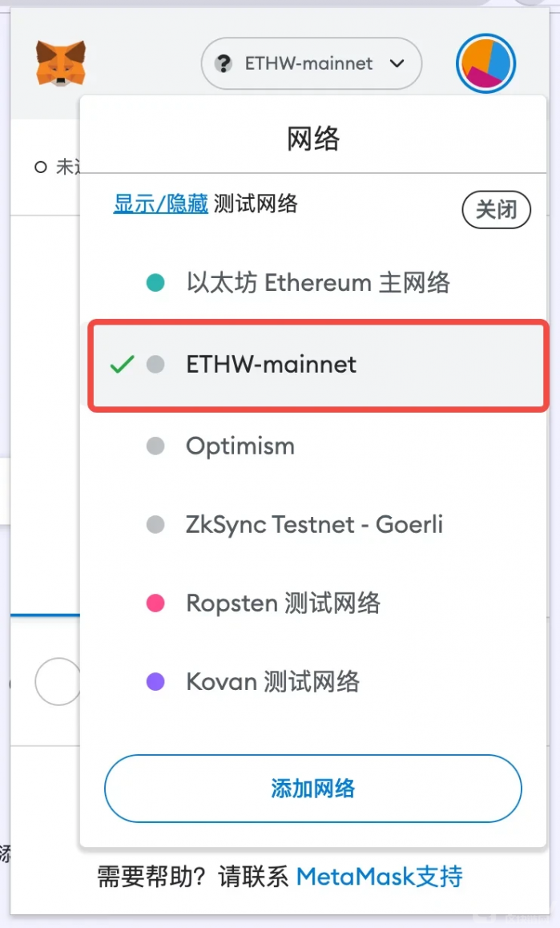Toggle test networks via 显示/隐藏 link
Screen dimensions: 560x928
(x=160, y=204)
